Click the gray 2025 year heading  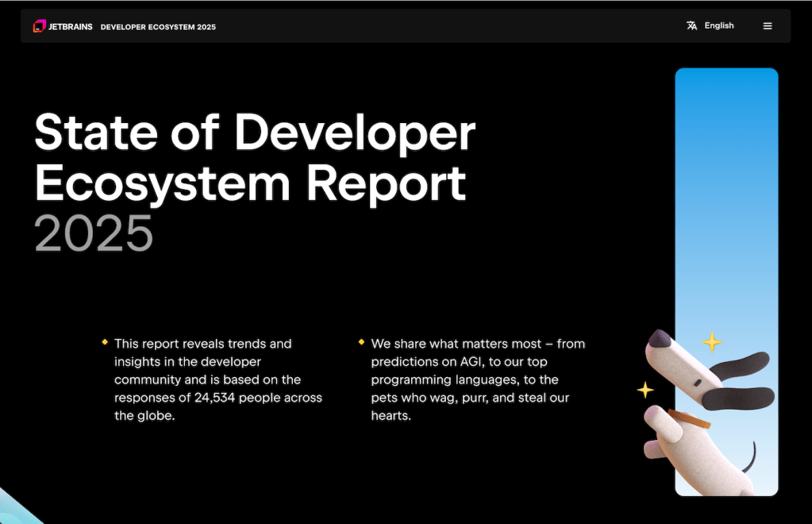point(94,233)
